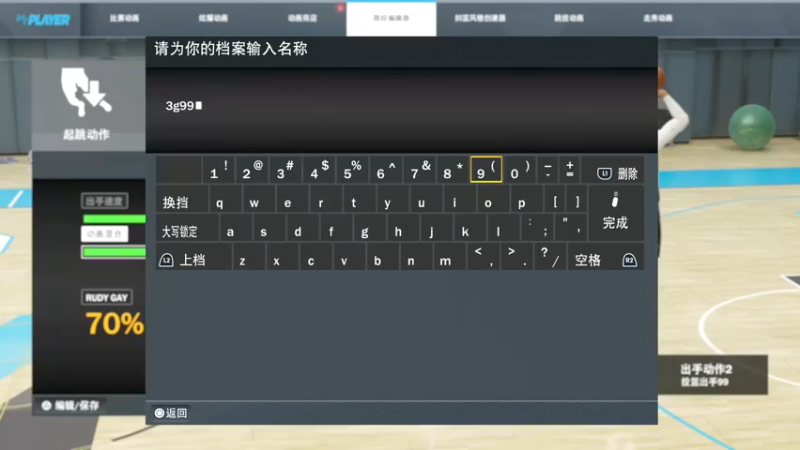Viewport: 800px width, 450px height.
Task: Tap the letter r key
Action: [x=326, y=199]
